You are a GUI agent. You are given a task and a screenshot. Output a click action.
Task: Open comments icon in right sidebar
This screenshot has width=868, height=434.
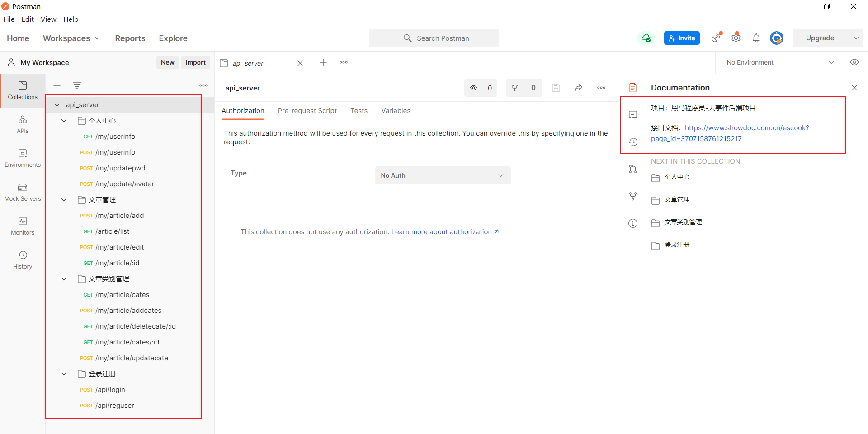pyautogui.click(x=633, y=115)
